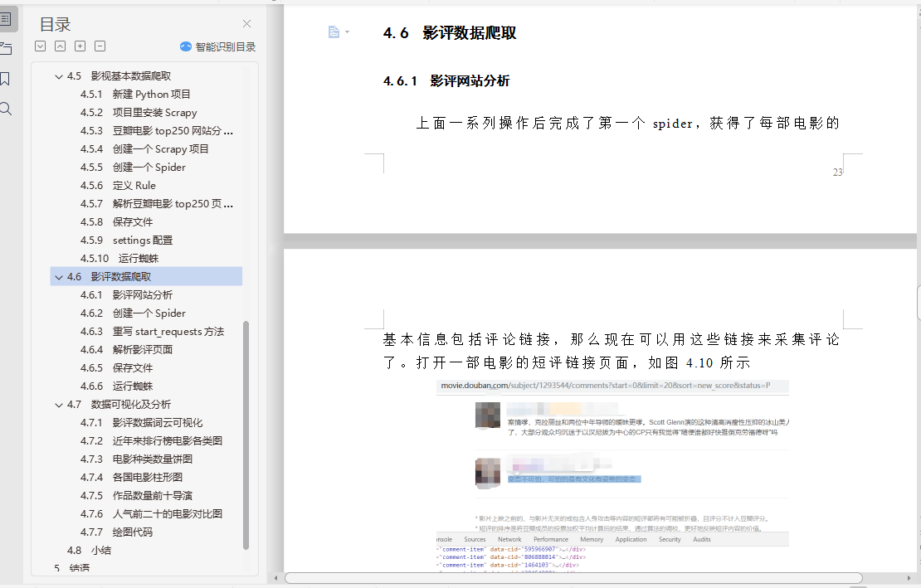The height and width of the screenshot is (588, 921).
Task: Open dropdown arrow next to document icon
Action: point(347,32)
